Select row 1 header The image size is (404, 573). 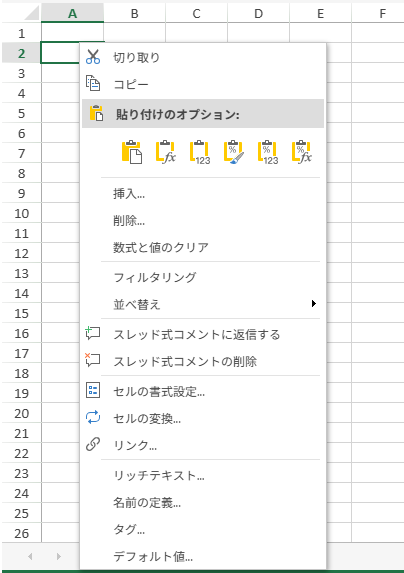tap(22, 33)
